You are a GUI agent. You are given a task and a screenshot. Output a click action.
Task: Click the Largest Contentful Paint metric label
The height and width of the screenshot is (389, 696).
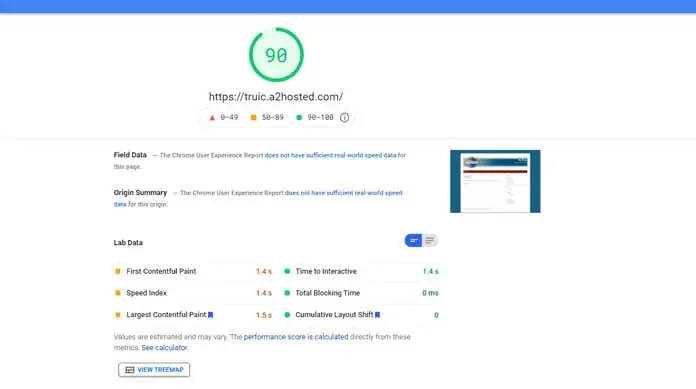coord(166,315)
